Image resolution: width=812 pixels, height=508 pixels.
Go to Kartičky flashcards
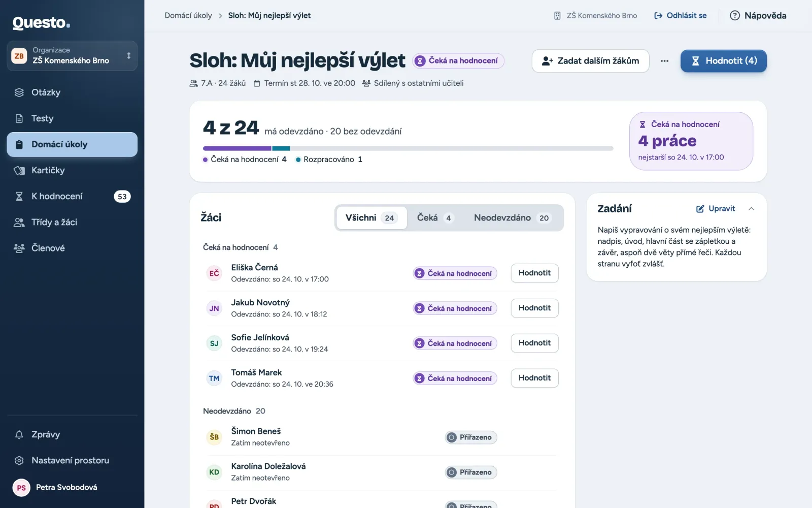tap(72, 170)
